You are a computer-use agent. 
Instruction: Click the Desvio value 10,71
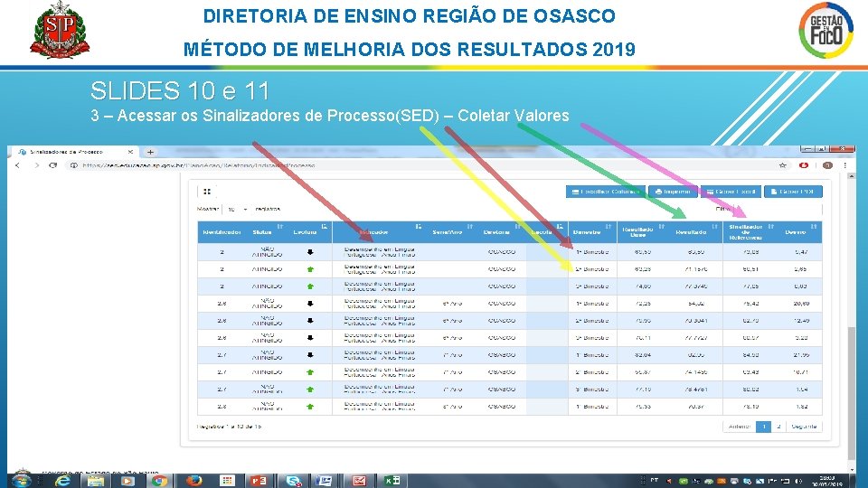coord(801,371)
